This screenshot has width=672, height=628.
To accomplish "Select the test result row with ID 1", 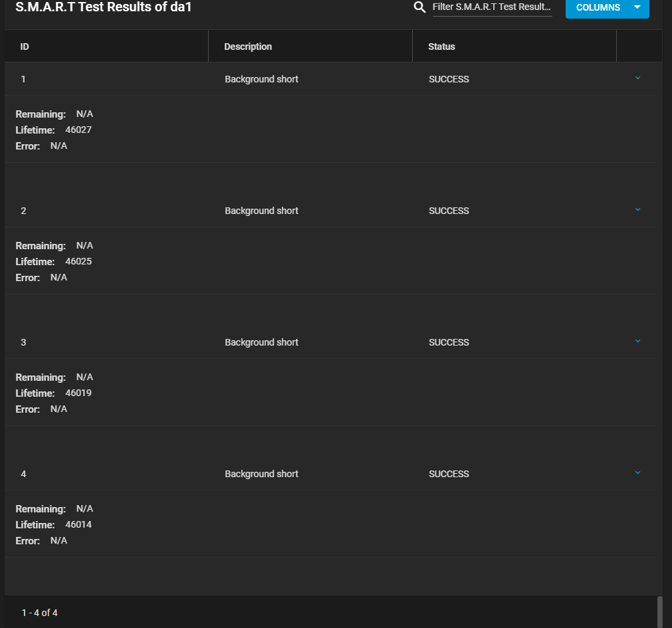I will coord(23,79).
